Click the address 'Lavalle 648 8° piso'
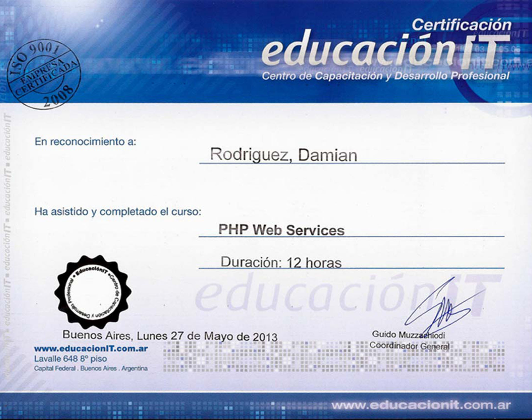Viewport: 532px width, 420px height. (x=70, y=359)
